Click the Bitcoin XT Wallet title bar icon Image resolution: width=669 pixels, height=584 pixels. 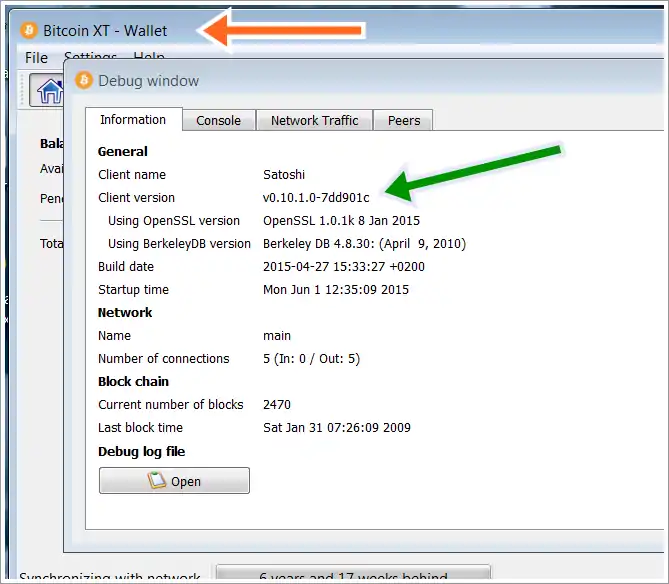click(29, 31)
